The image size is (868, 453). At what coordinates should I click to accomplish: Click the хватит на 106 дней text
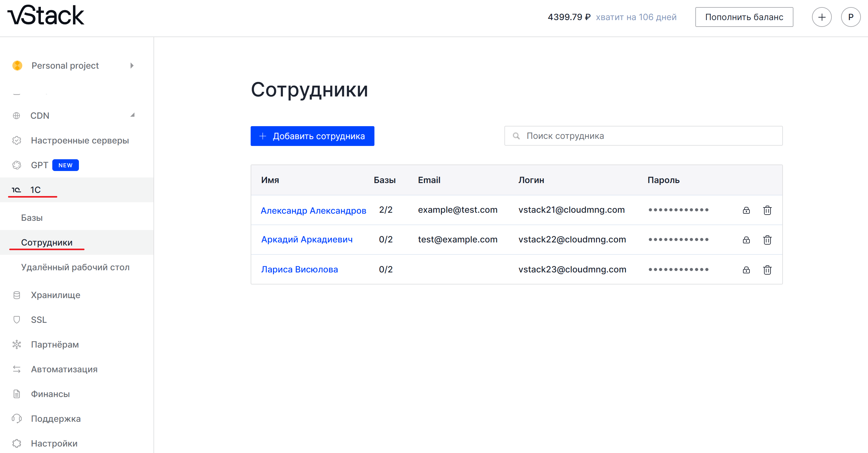click(x=636, y=17)
